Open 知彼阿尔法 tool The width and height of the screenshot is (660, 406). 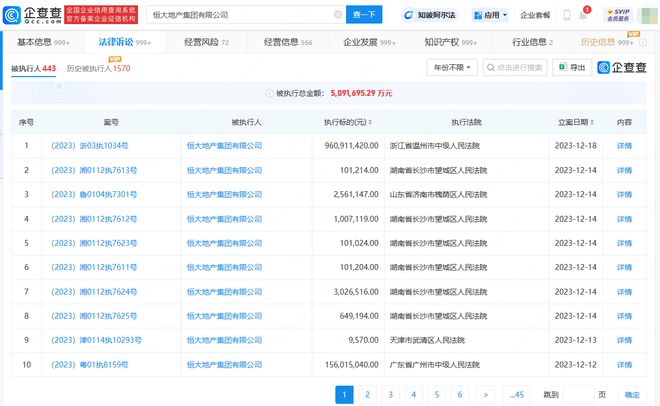[x=430, y=15]
